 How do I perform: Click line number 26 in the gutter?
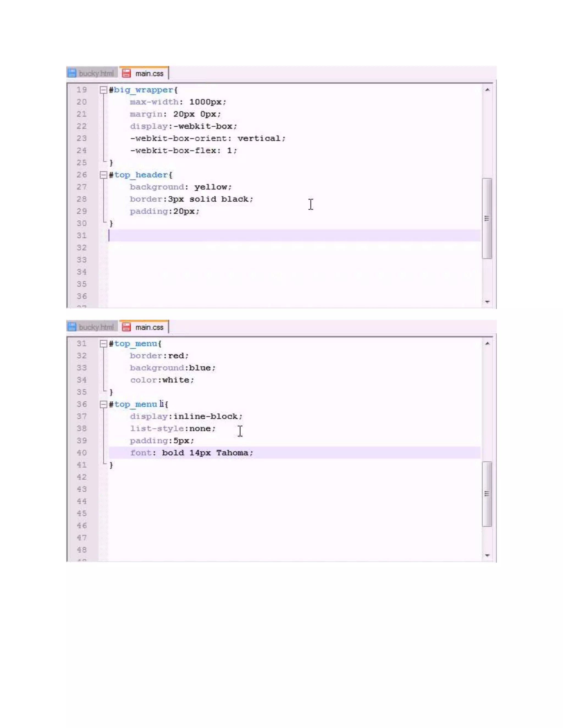pyautogui.click(x=82, y=175)
